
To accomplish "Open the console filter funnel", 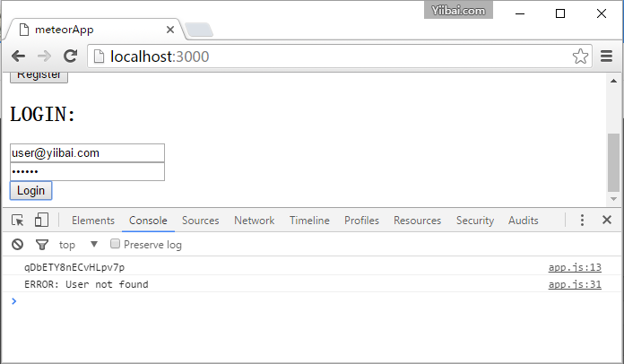I will (x=41, y=245).
